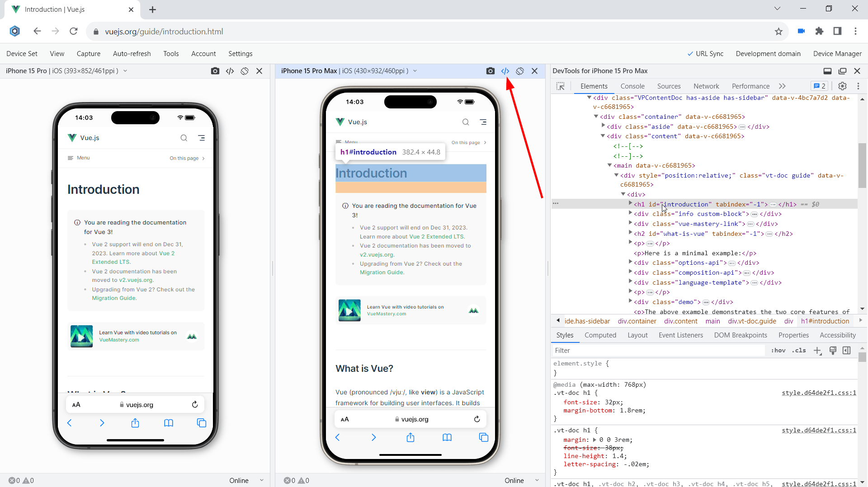Open the style.d64de2f1.css stylesheet link
This screenshot has height=487, width=868.
819,393
